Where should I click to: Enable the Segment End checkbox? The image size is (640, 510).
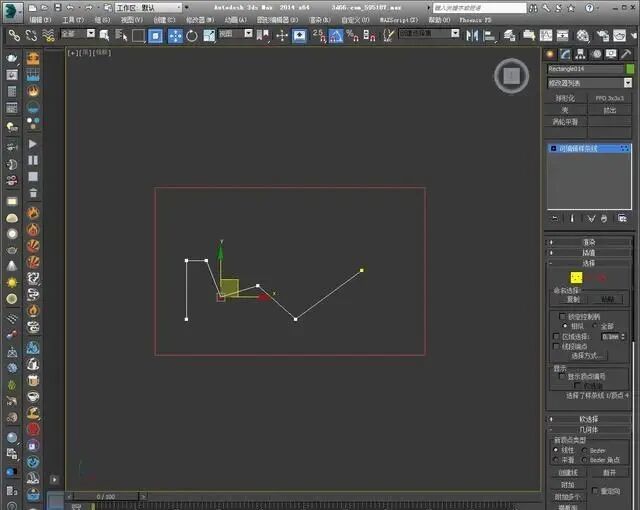point(556,346)
